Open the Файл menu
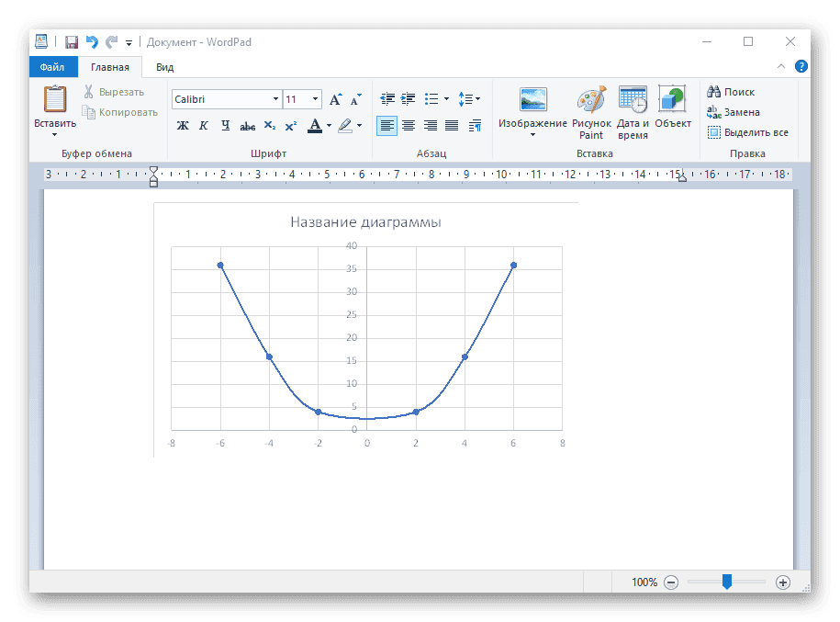 click(x=52, y=66)
